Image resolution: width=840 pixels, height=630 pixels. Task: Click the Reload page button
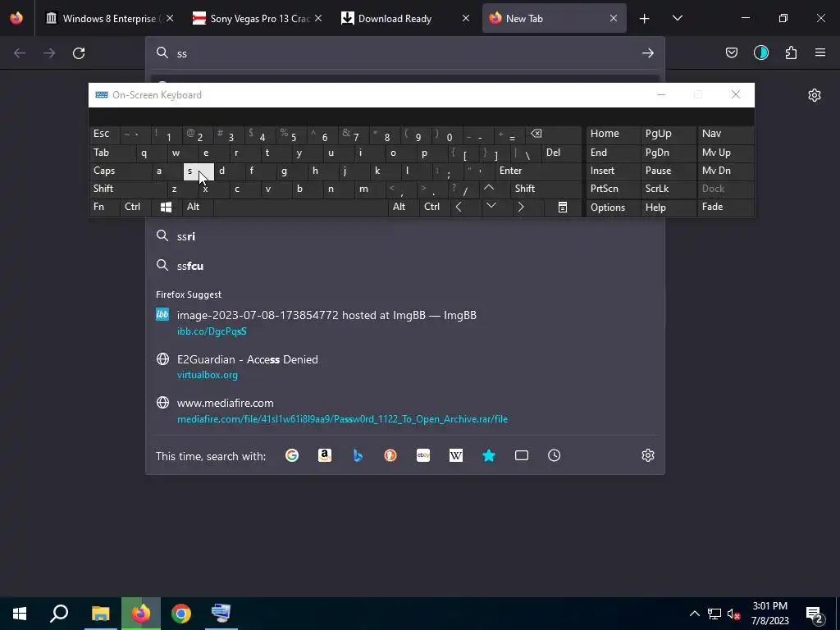(x=79, y=53)
